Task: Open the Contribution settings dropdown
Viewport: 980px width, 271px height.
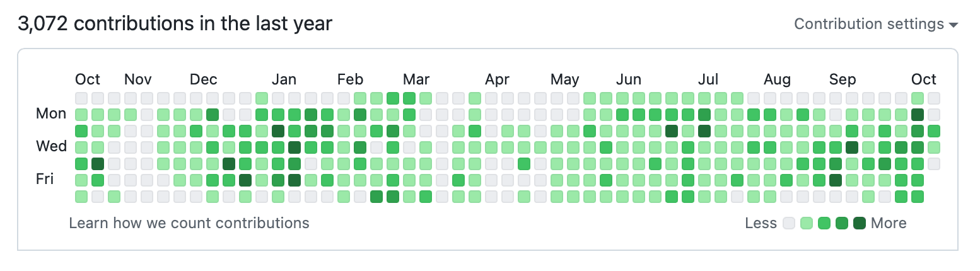Action: [x=875, y=25]
